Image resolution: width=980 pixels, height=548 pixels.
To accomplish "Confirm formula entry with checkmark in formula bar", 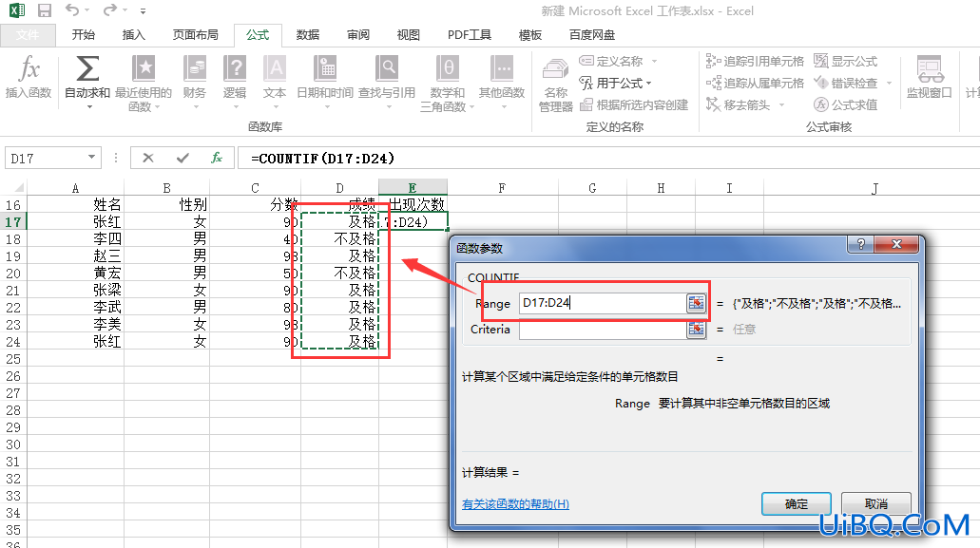I will (183, 158).
